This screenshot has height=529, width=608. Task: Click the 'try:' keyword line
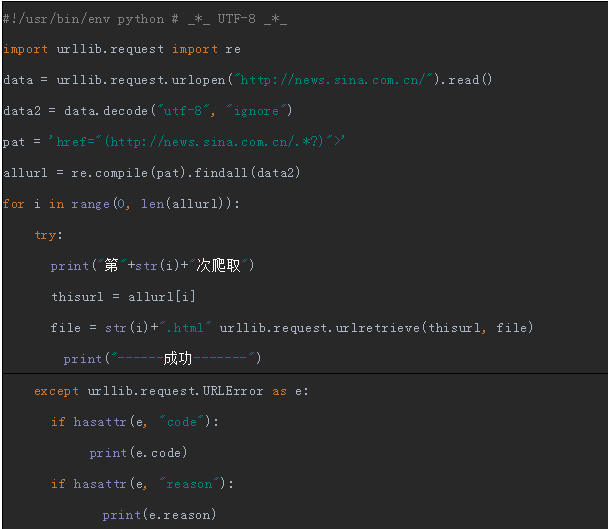[48, 235]
